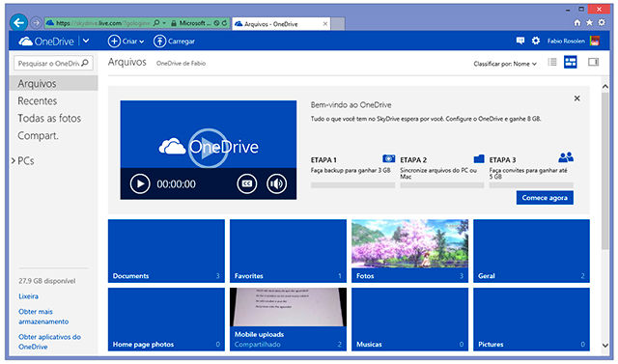The width and height of the screenshot is (618, 364).
Task: Open the user profile avatar
Action: click(595, 41)
